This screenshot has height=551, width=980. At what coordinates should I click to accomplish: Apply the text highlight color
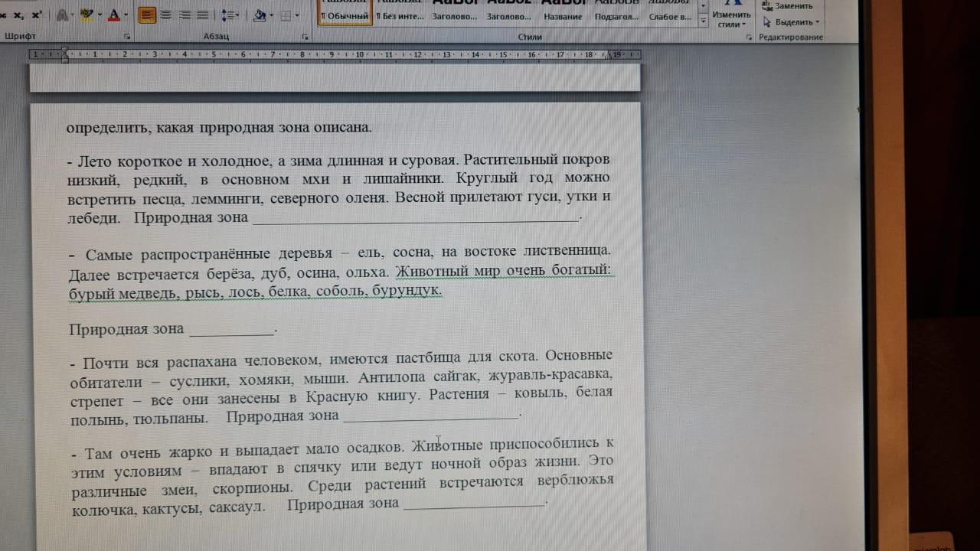[x=86, y=15]
